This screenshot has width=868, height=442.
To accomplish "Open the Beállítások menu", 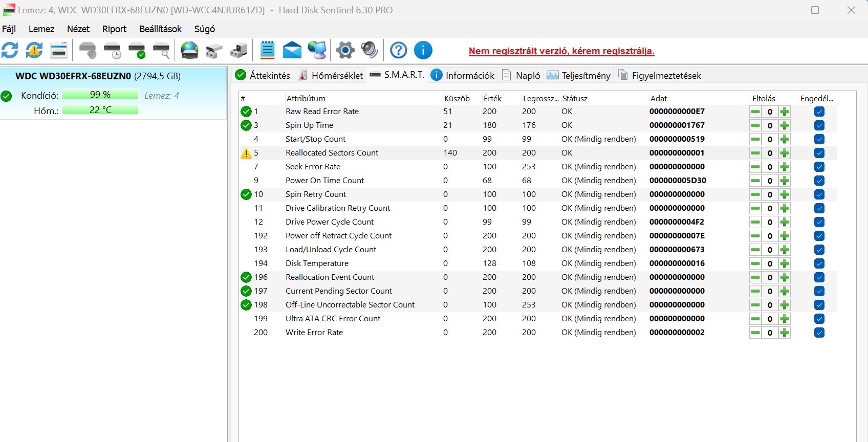I will [x=160, y=29].
